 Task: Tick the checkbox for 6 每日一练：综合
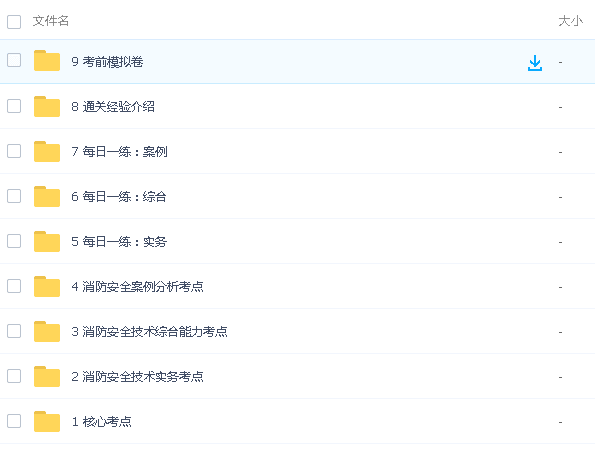14,196
